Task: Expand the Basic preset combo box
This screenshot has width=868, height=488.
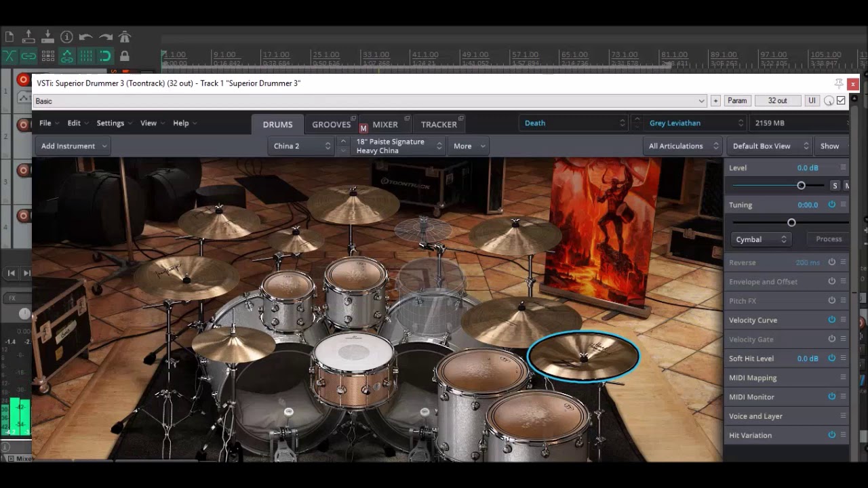Action: pos(370,101)
